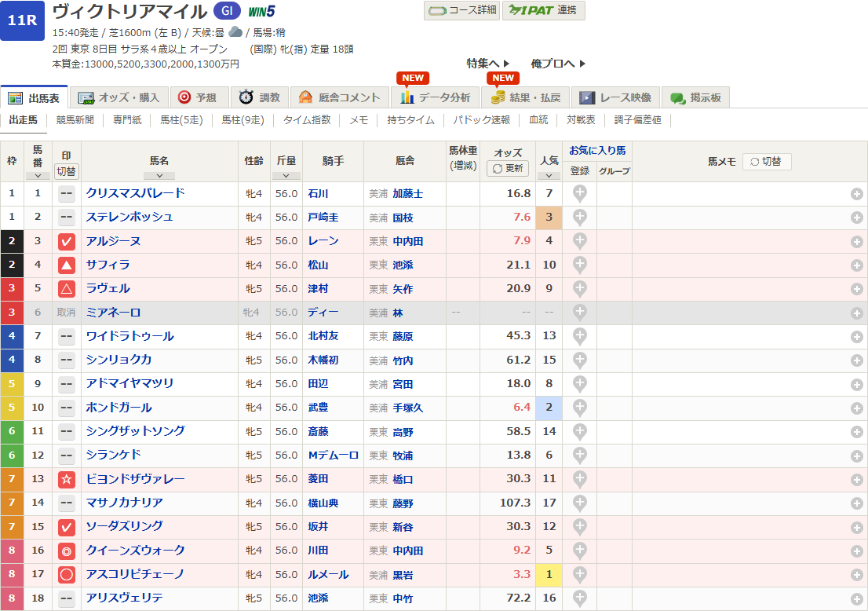The height and width of the screenshot is (611, 868).
Task: Click the 調教 stopwatch icon
Action: coord(246,97)
